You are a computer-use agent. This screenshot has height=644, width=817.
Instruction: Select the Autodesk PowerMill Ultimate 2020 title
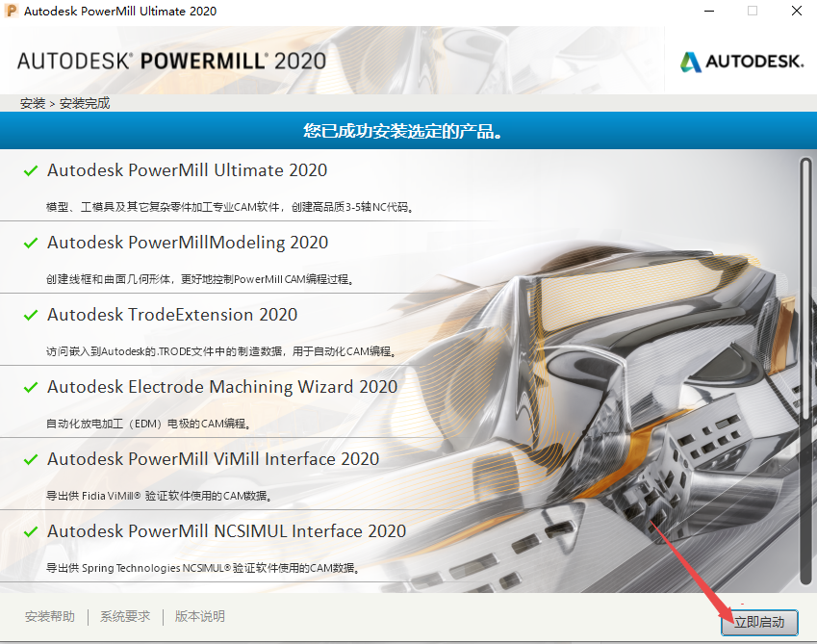187,170
